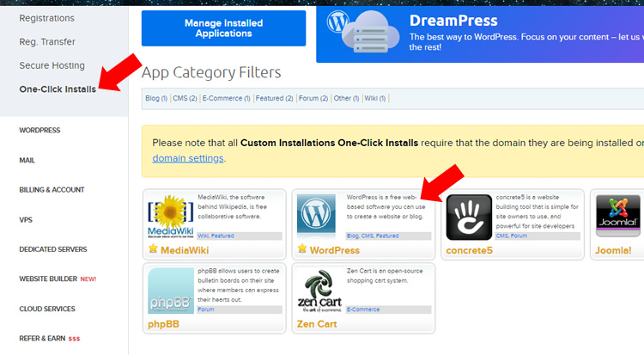The height and width of the screenshot is (355, 644).
Task: Go to Reg. Transfer in sidebar
Action: (x=47, y=41)
